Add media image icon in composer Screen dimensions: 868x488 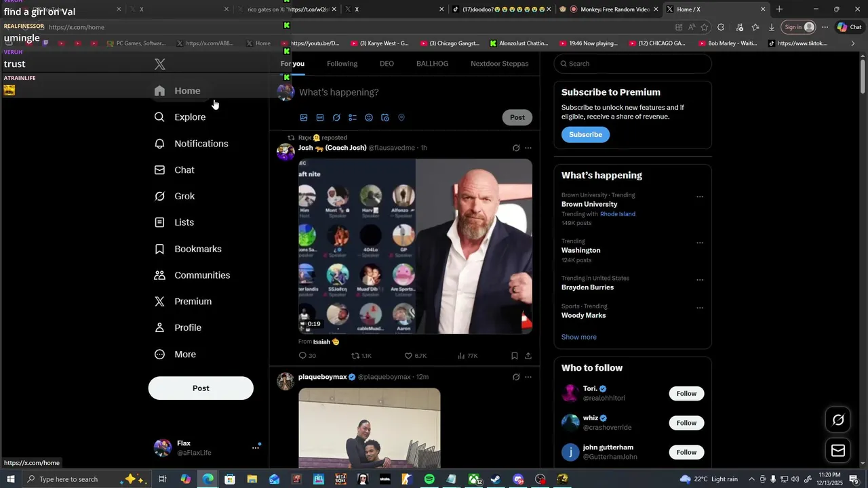point(304,117)
